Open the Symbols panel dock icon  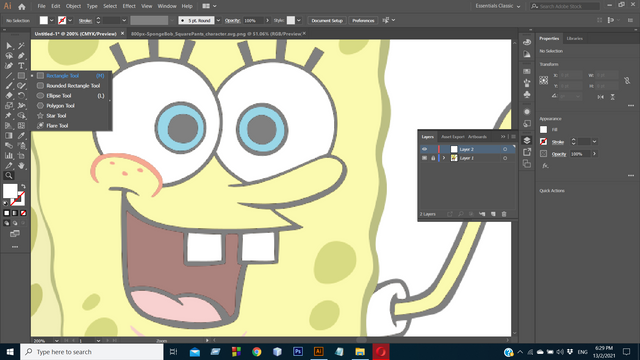527,95
